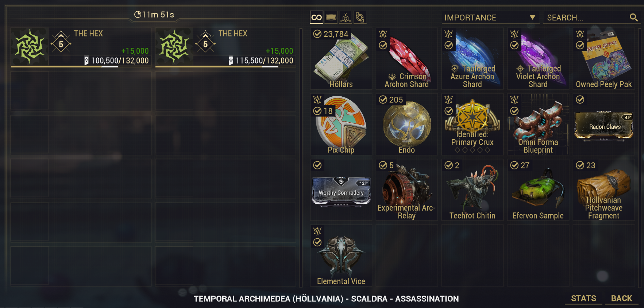Open the Stats tab

click(583, 299)
